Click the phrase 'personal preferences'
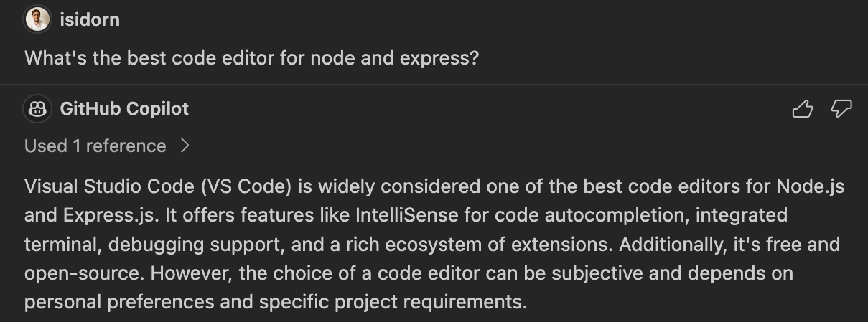The width and height of the screenshot is (868, 322). (119, 302)
